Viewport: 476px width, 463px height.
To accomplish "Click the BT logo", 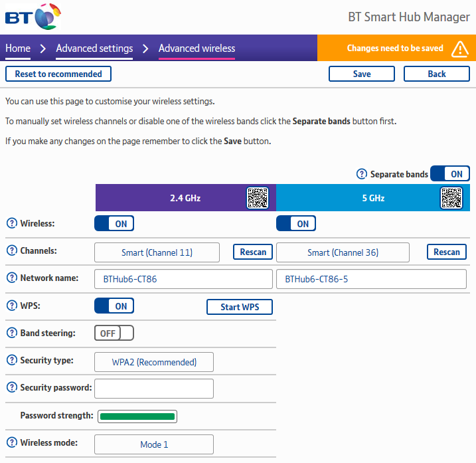I will point(33,17).
